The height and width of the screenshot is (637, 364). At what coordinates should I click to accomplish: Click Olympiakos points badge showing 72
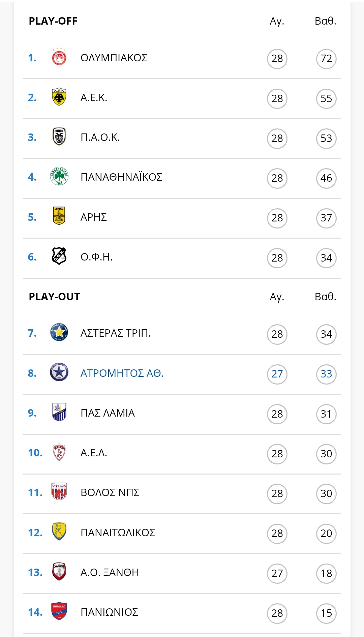[326, 59]
